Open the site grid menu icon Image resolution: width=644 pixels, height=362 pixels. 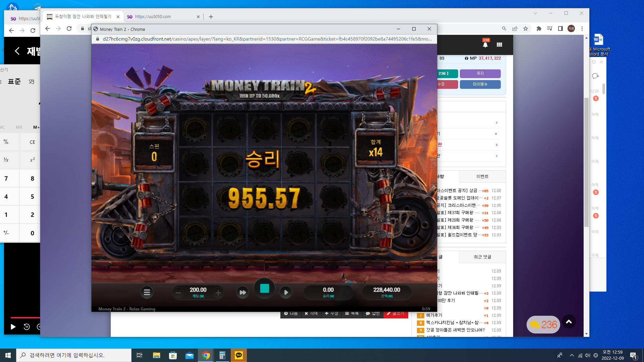pos(499,45)
